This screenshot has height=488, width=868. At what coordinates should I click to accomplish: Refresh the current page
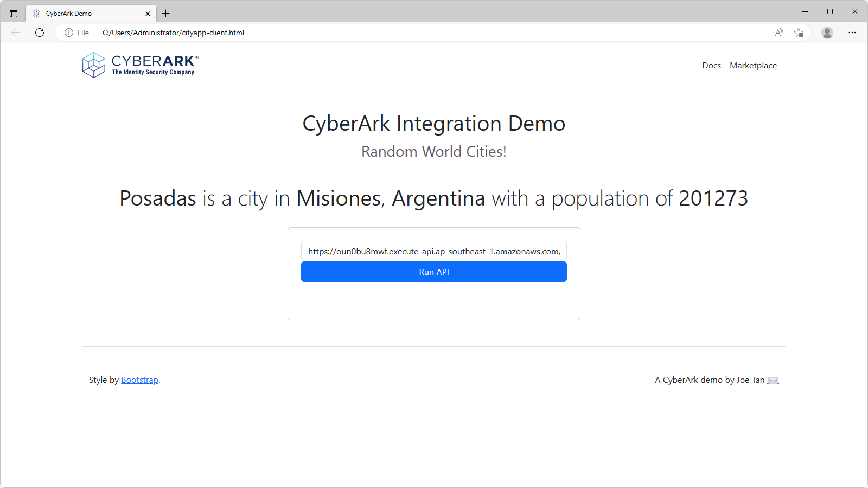pyautogui.click(x=40, y=33)
